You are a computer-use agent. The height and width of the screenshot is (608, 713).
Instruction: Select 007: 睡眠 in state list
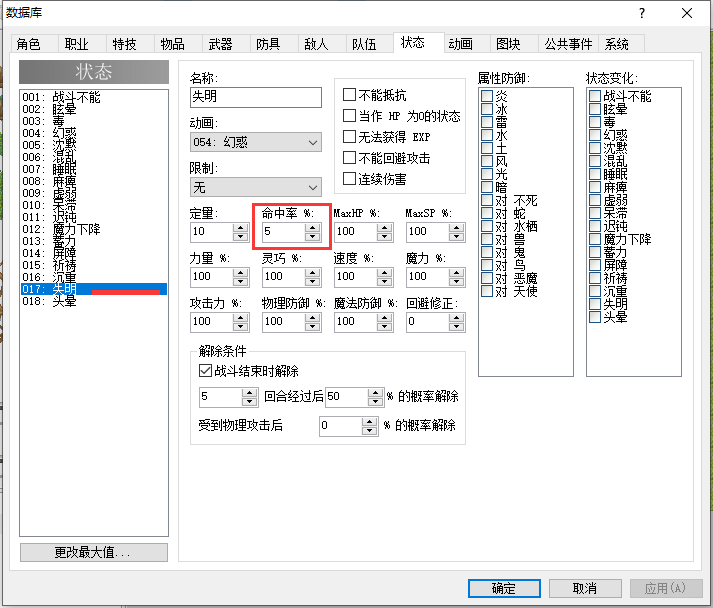94,169
